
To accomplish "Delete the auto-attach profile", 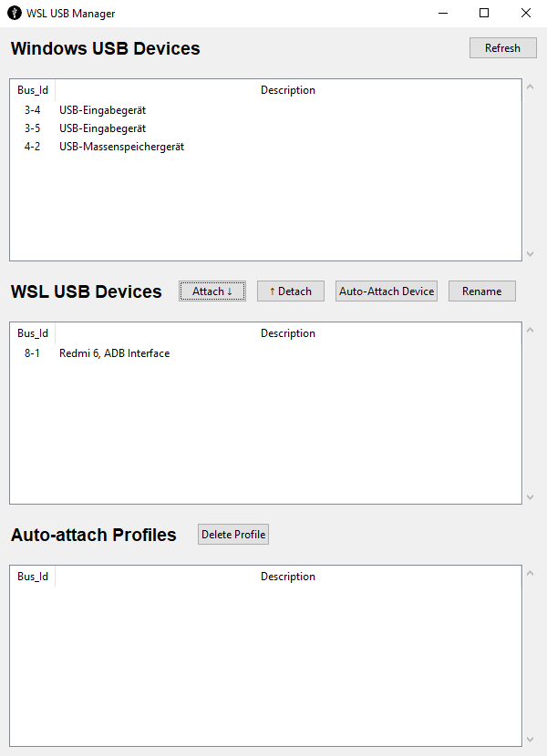I will pyautogui.click(x=233, y=535).
